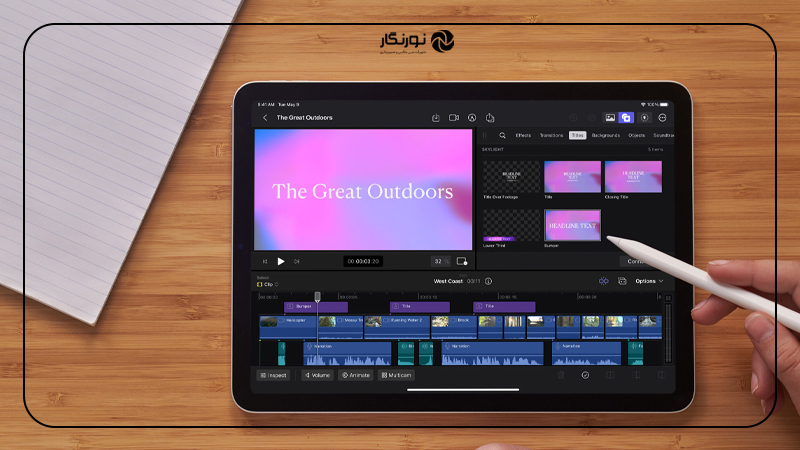Jump to next edit in viewer

[296, 261]
